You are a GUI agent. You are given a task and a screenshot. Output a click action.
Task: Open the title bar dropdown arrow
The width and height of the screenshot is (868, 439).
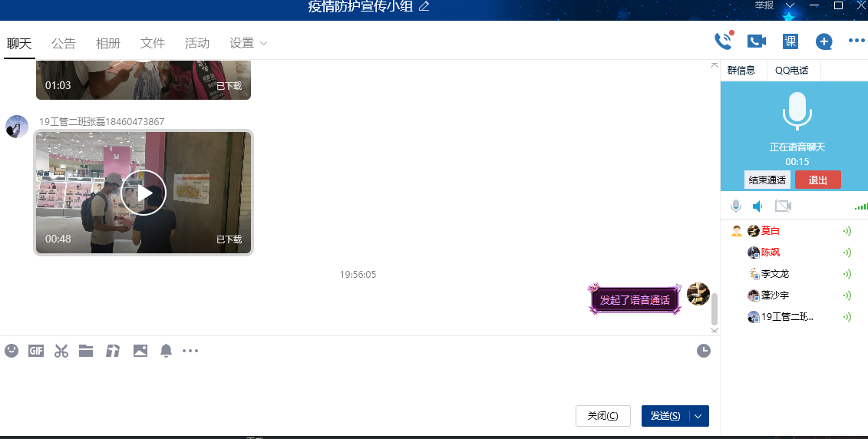pyautogui.click(x=790, y=5)
